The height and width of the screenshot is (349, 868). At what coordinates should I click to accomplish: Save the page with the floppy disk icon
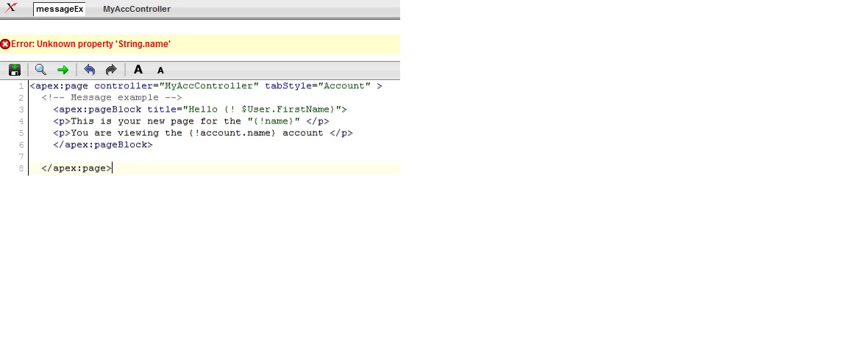pyautogui.click(x=15, y=70)
